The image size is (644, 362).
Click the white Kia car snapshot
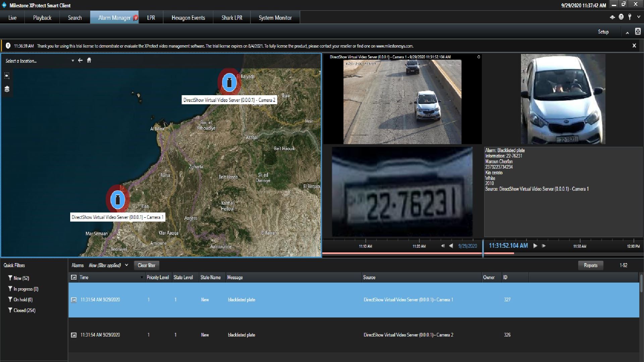(x=563, y=99)
